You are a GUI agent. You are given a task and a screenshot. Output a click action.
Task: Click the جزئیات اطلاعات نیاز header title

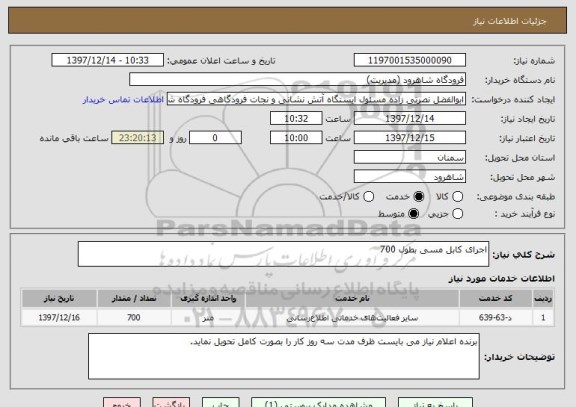510,21
